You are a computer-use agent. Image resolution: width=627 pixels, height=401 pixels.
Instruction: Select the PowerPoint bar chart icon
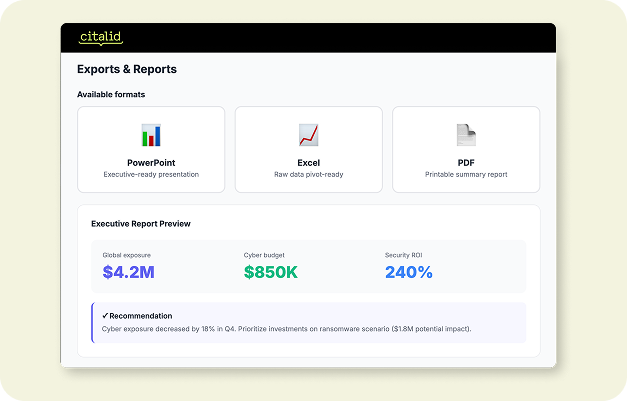point(151,135)
